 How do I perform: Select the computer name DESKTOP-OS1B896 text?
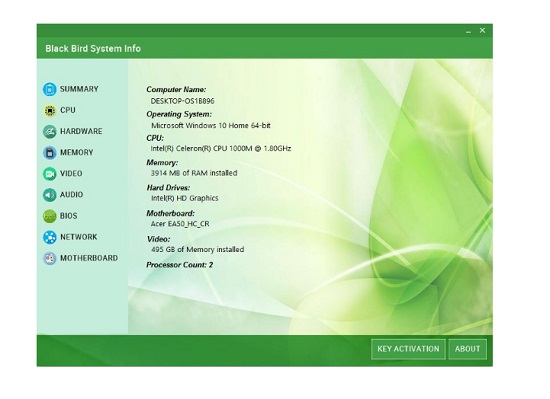[182, 101]
